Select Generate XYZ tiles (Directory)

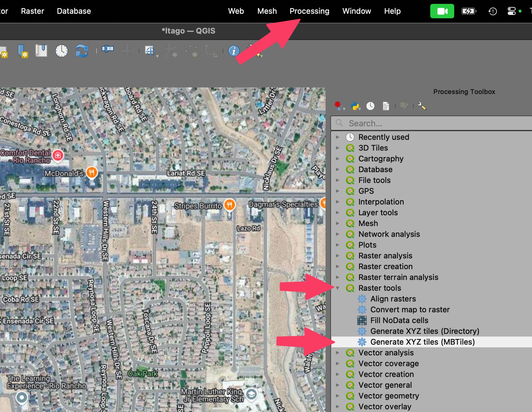click(425, 331)
